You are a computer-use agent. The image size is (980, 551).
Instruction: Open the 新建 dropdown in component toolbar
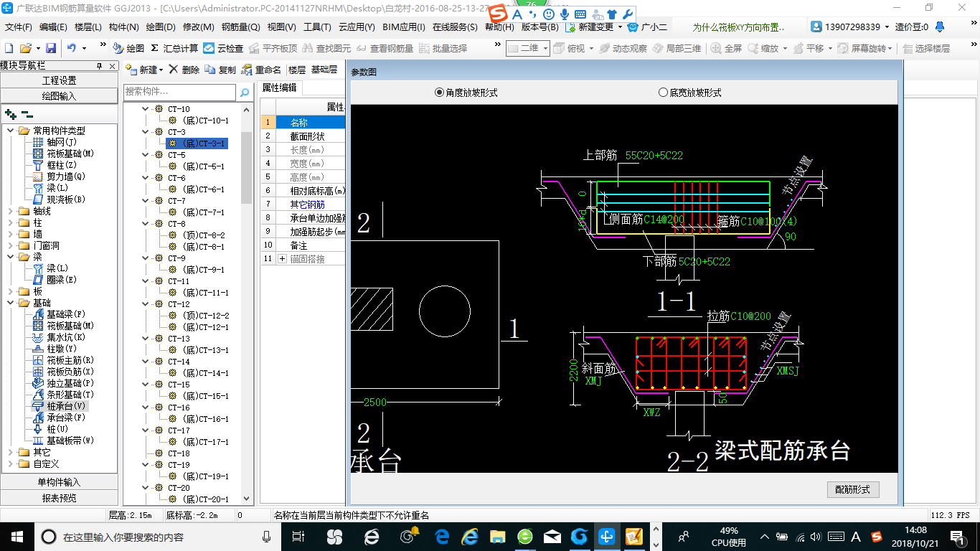click(161, 70)
